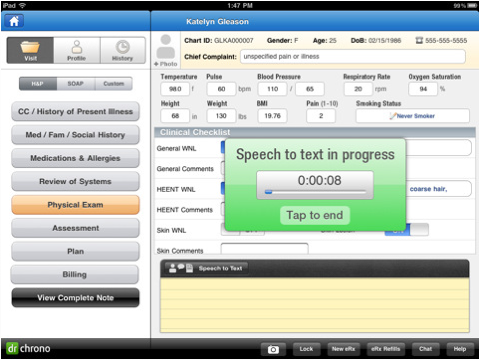Open the Assessment section
The height and width of the screenshot is (360, 479).
pyautogui.click(x=75, y=228)
